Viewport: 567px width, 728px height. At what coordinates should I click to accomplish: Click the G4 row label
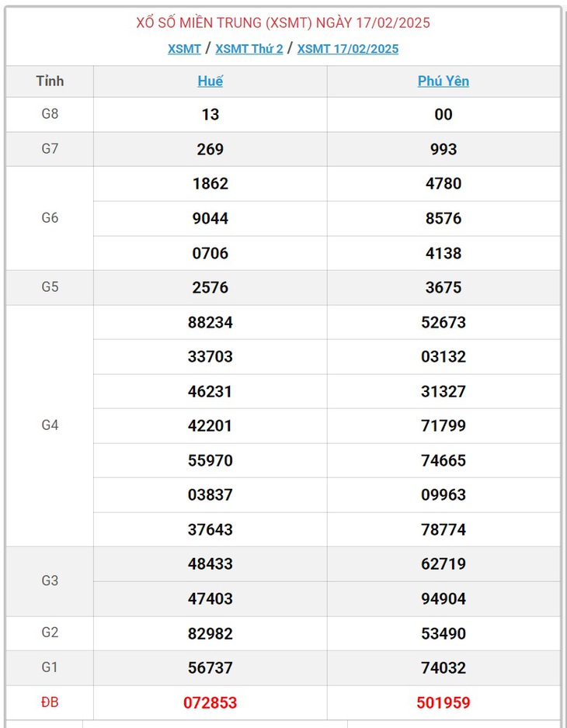pos(50,425)
